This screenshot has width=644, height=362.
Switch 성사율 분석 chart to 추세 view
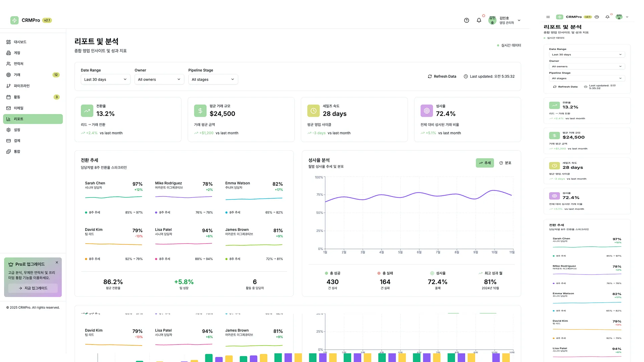pyautogui.click(x=485, y=163)
